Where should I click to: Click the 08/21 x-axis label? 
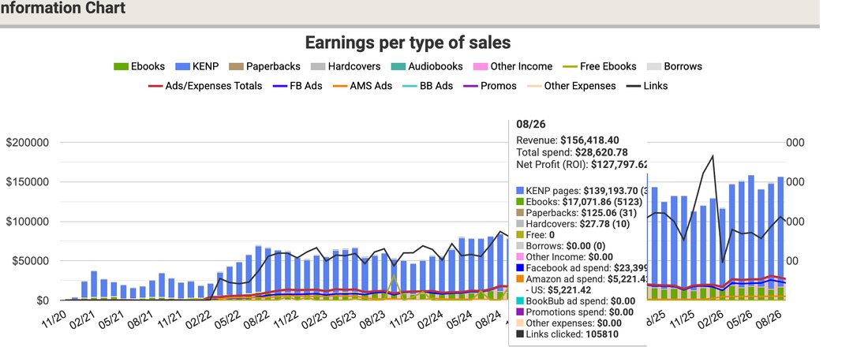click(x=142, y=318)
